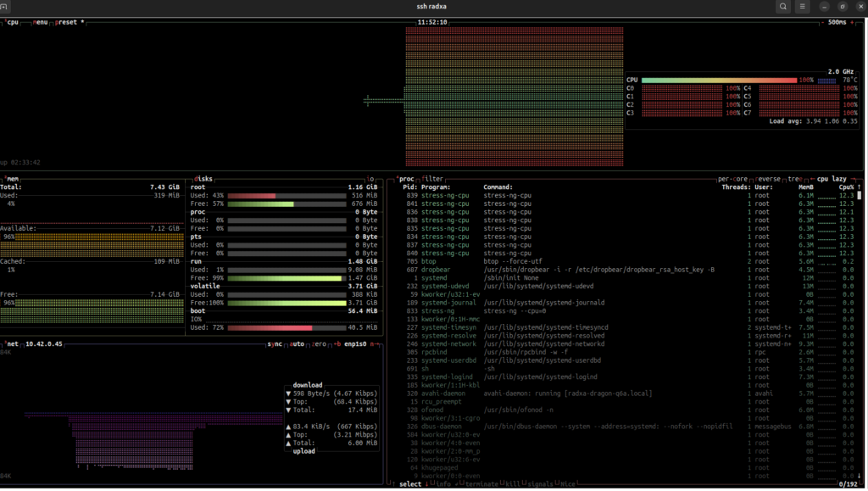Click the new tab icon at top-left
868x491 pixels.
point(6,7)
